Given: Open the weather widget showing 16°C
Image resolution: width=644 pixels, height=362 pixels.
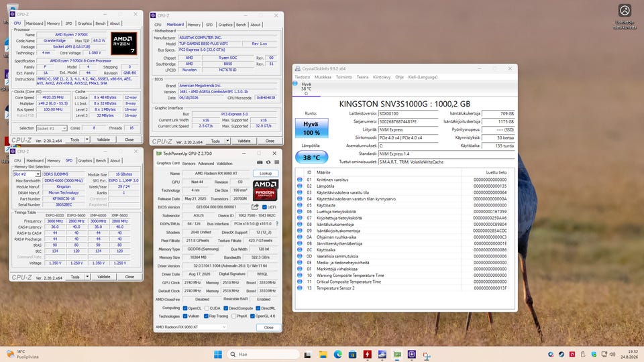Looking at the screenshot, I should (23, 354).
